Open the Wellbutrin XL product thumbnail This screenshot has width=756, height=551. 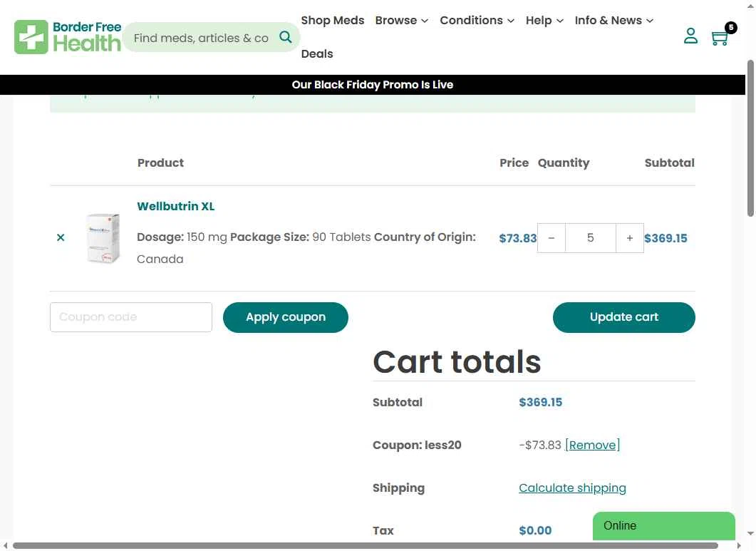pyautogui.click(x=103, y=238)
